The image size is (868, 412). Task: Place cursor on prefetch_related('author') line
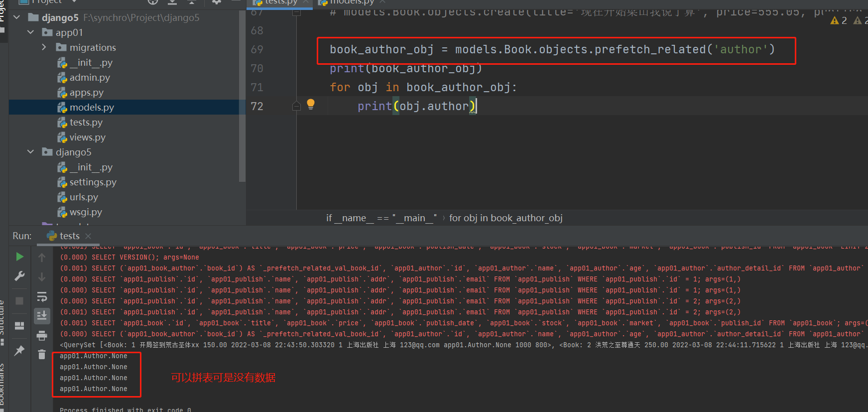[x=552, y=49]
